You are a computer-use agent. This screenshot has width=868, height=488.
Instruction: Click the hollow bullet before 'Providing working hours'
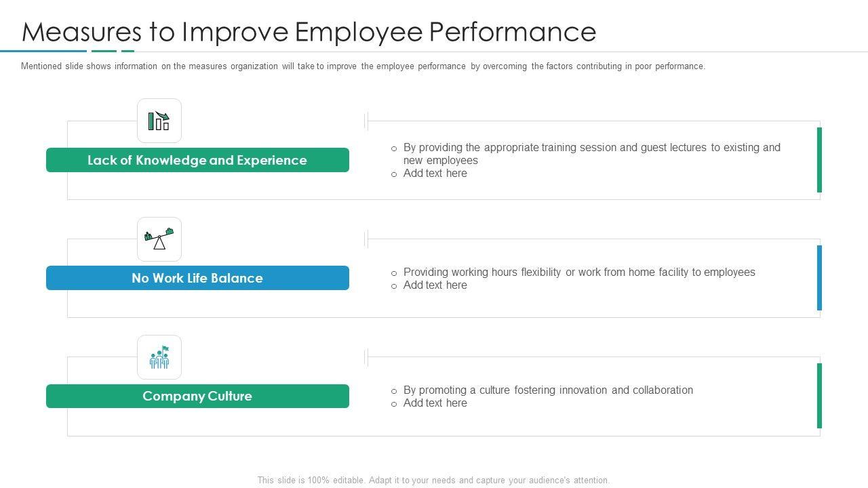394,273
